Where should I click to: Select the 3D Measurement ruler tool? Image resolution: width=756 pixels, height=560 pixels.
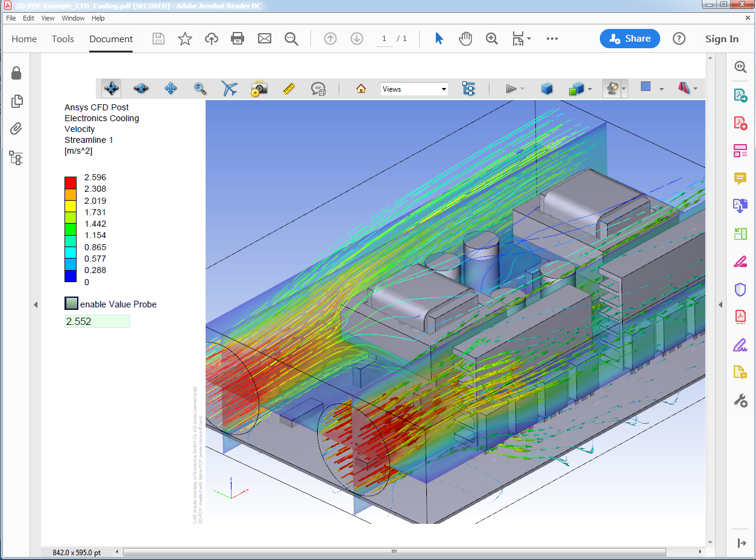(x=289, y=89)
